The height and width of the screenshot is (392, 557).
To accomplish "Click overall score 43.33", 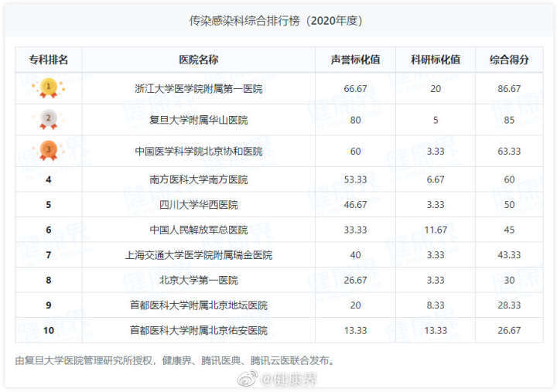I will pyautogui.click(x=509, y=255).
